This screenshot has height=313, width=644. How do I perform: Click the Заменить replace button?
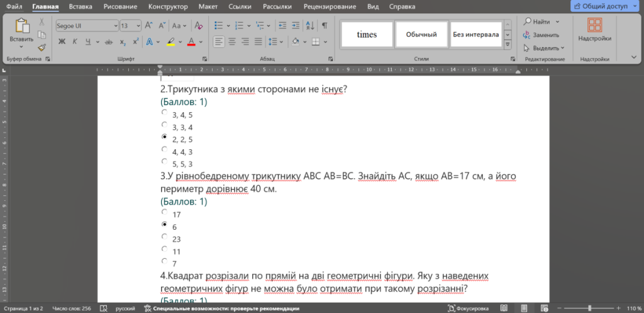541,35
